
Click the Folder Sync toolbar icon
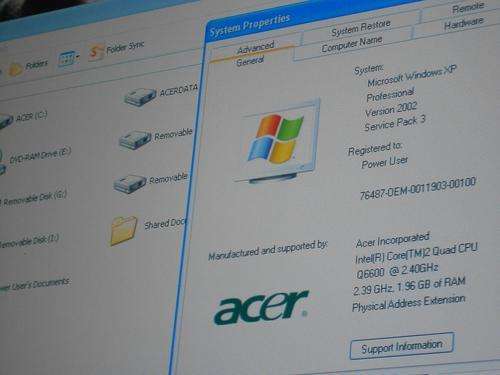click(x=96, y=53)
